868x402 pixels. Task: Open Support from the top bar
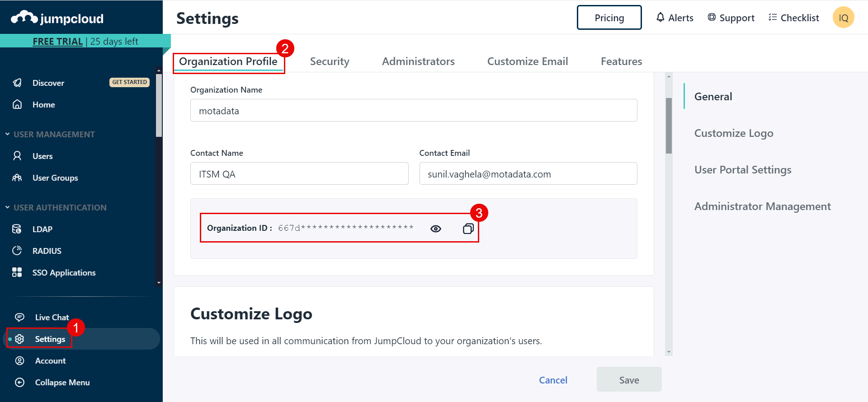731,18
